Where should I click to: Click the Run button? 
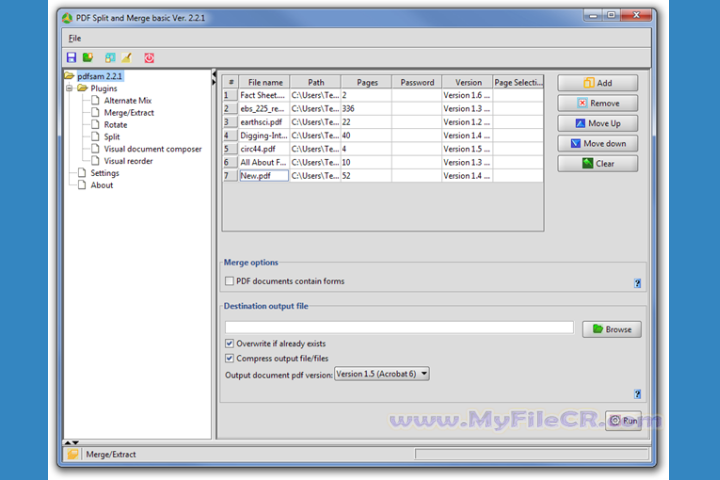[x=623, y=420]
